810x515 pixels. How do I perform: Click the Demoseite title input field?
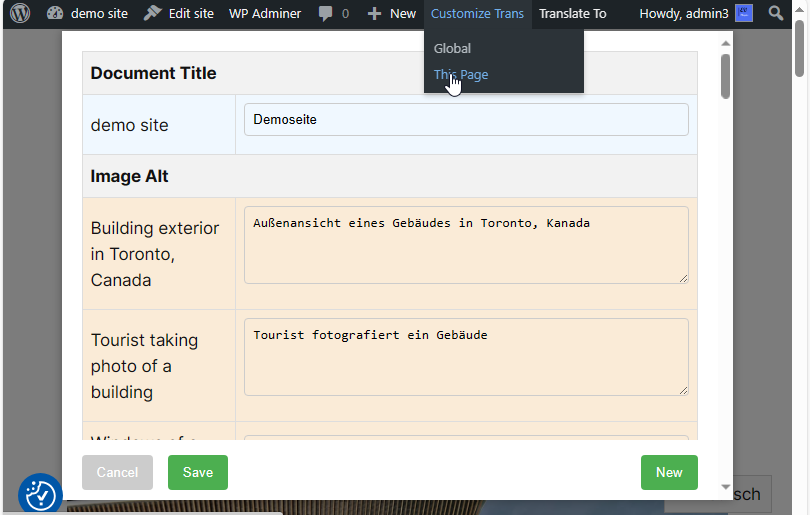(466, 119)
